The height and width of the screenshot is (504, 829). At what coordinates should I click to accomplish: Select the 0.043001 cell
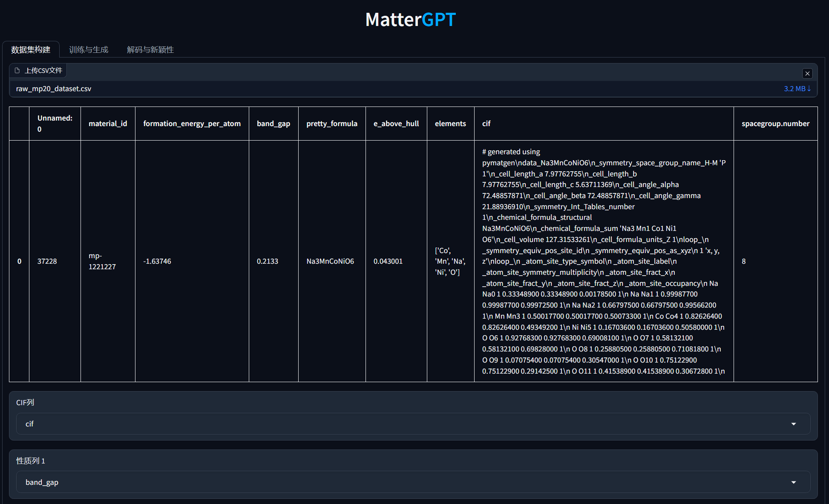[x=396, y=261]
